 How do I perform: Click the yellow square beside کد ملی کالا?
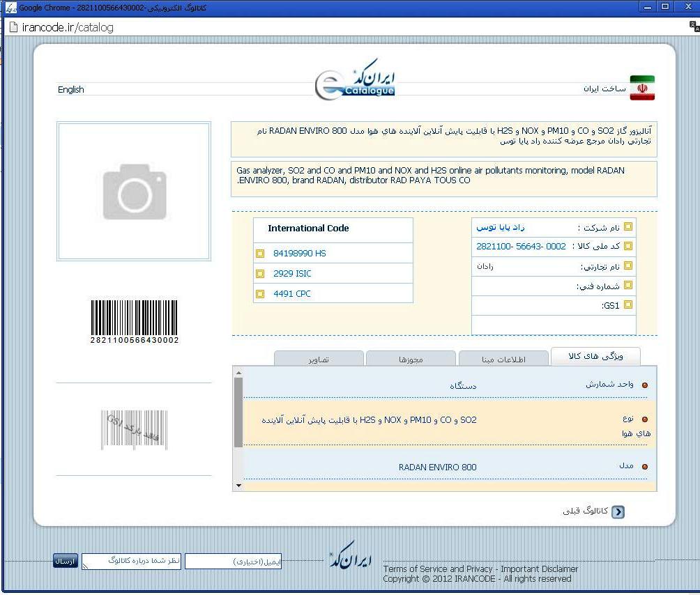(628, 246)
